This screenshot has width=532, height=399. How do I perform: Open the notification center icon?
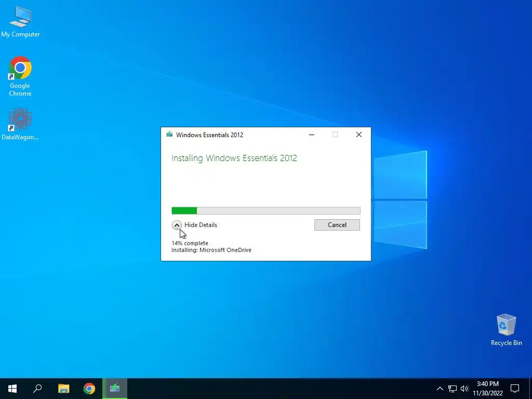pyautogui.click(x=515, y=389)
